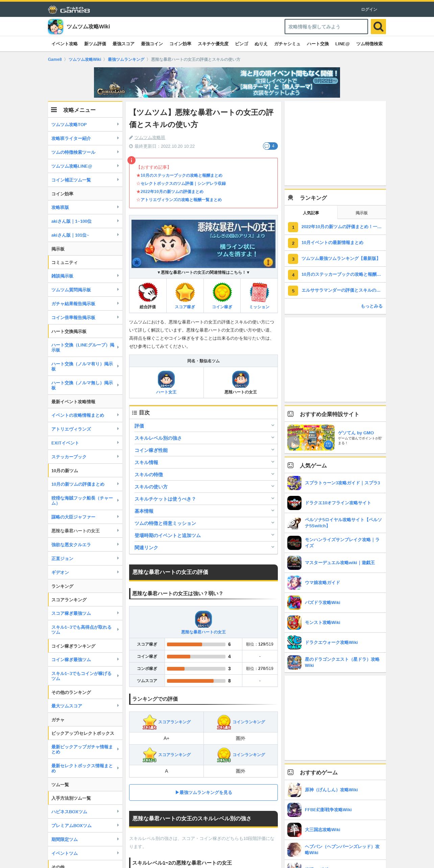Open the ツムツム攻略班 author link
This screenshot has height=868, width=434.
(x=150, y=138)
